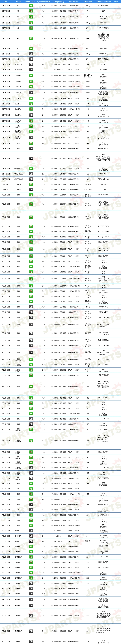121x644 pixels.
Task: Click power cell "73kW / 99KM"
Action: [x=73, y=515]
